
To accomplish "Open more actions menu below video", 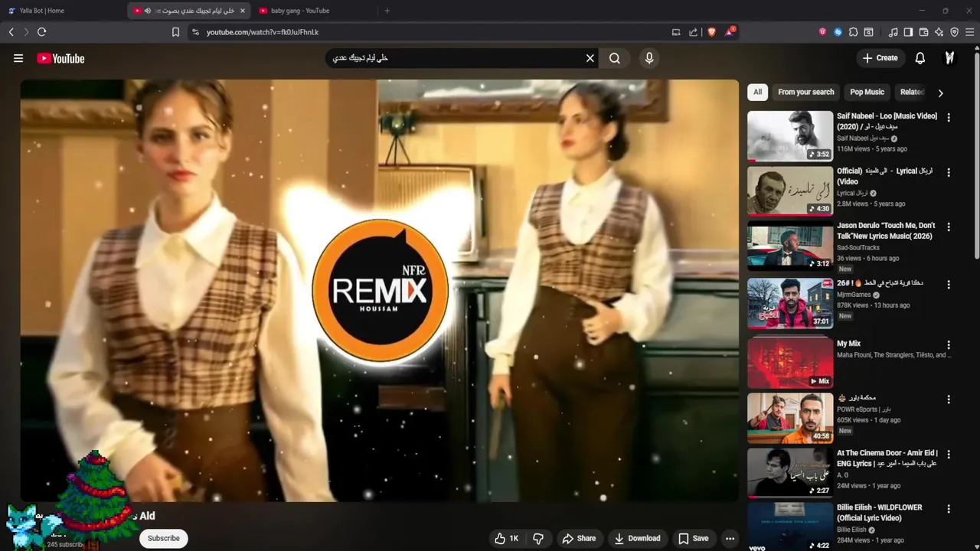I will pos(730,538).
